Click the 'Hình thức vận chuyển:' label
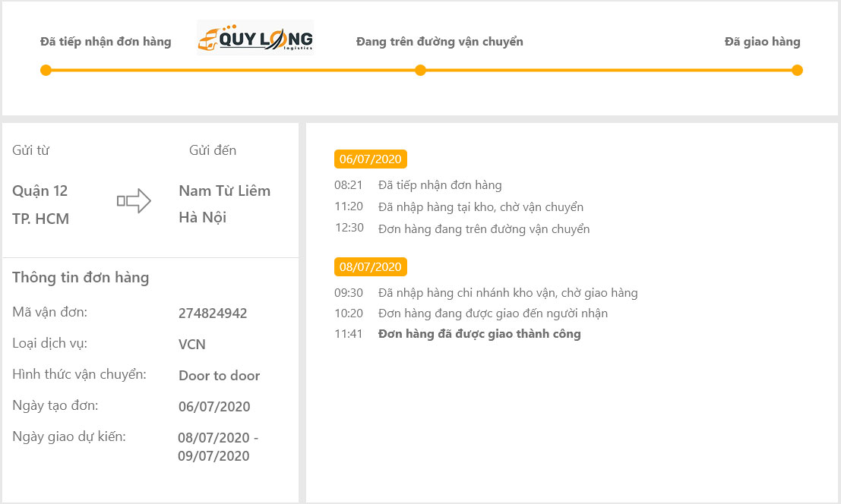 coord(79,374)
